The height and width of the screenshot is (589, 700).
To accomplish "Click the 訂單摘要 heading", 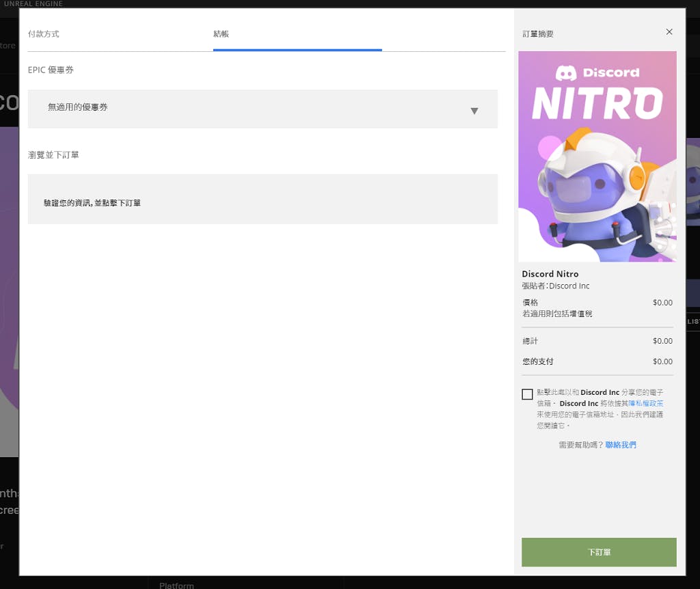I will (x=537, y=33).
